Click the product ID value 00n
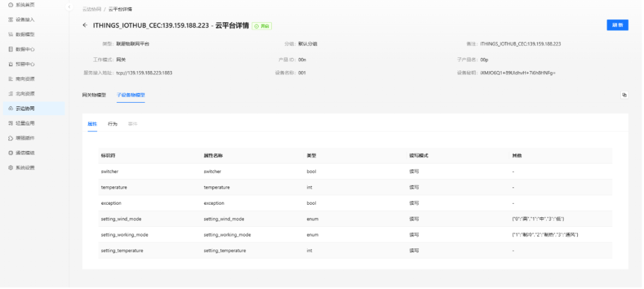The height and width of the screenshot is (289, 644). 302,60
